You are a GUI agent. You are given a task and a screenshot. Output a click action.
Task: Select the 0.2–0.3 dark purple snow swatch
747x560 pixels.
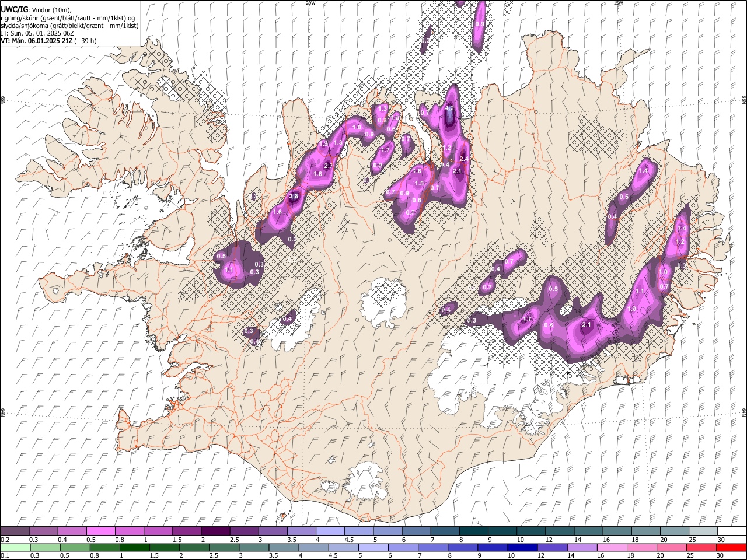coord(15,531)
